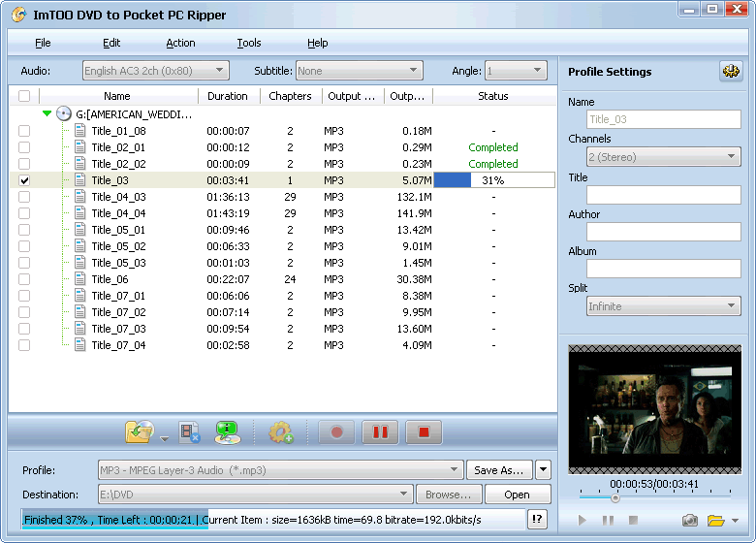
Task: Open the Tools menu
Action: click(248, 43)
